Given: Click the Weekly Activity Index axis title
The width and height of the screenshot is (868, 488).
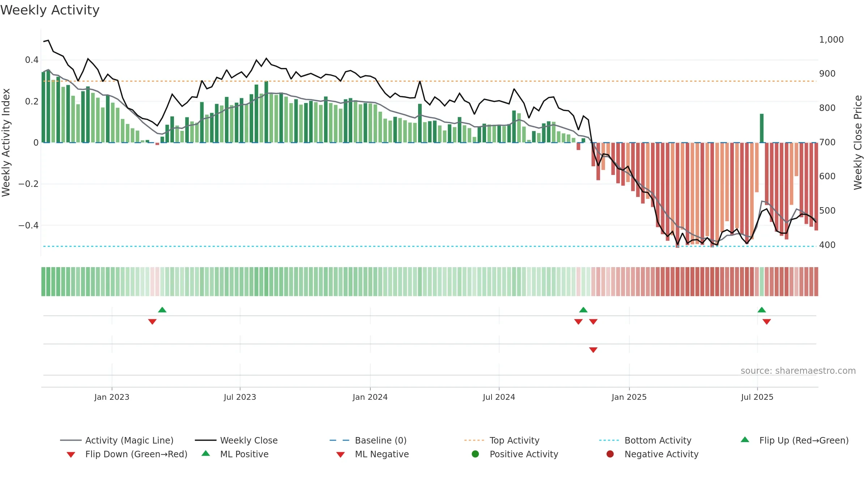Looking at the screenshot, I should tap(6, 142).
